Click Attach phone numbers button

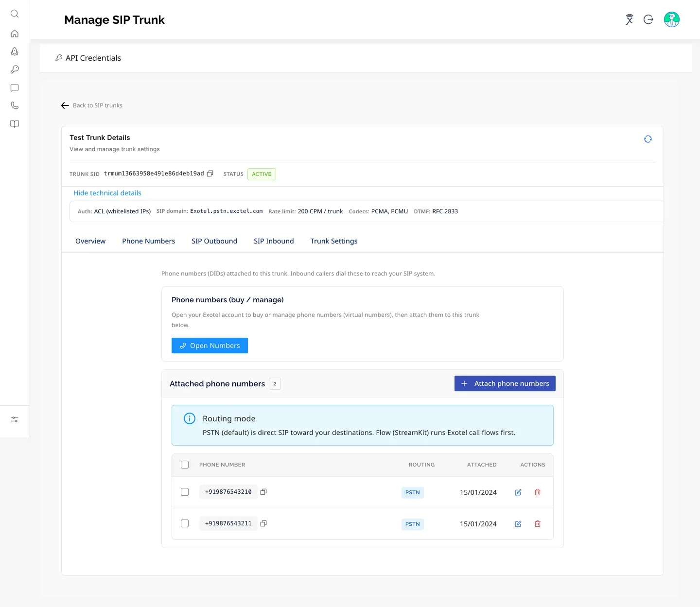point(505,383)
